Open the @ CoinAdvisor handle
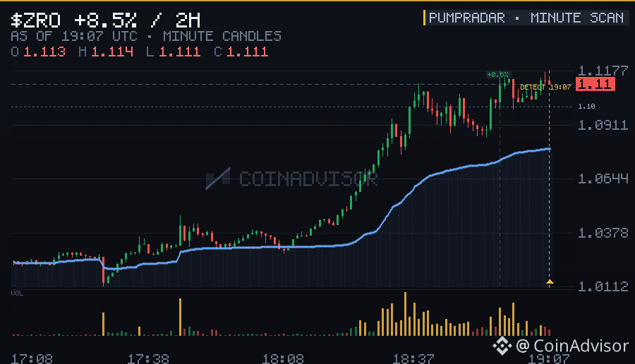Image resolution: width=635 pixels, height=364 pixels. click(572, 346)
